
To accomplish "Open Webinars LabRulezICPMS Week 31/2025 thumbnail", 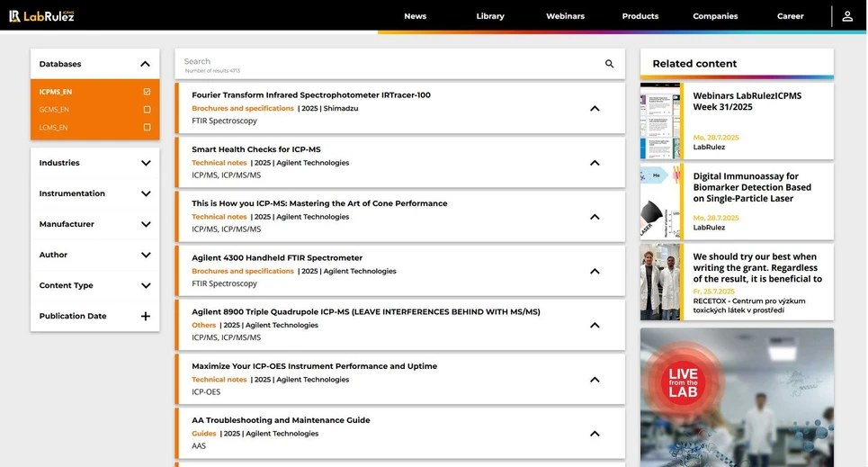I will tap(660, 121).
